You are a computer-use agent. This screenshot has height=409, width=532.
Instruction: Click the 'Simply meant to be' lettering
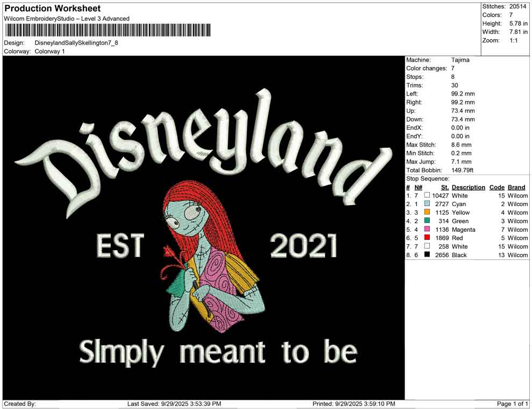pyautogui.click(x=218, y=353)
